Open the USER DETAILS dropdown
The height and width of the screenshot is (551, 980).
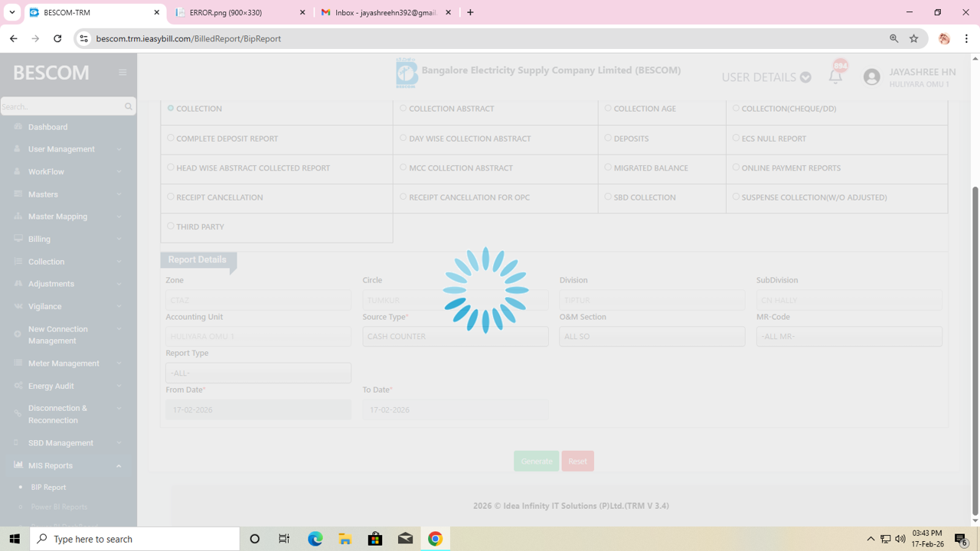(x=766, y=77)
